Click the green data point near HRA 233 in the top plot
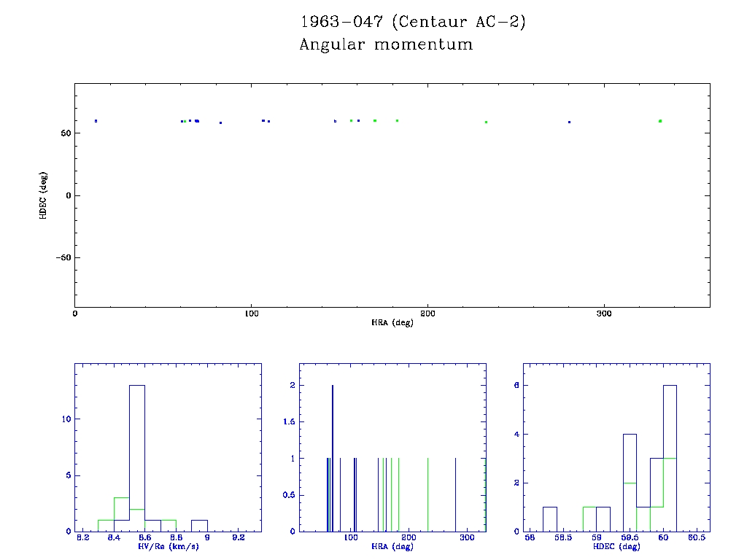 tap(486, 122)
